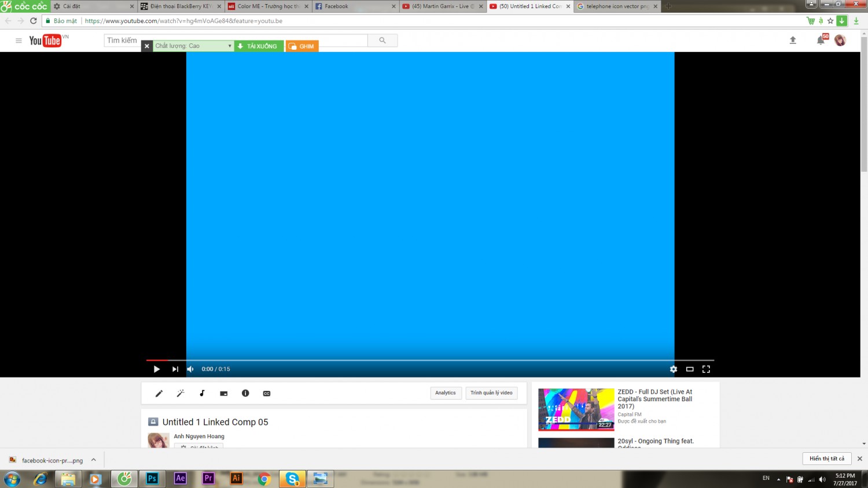Switch to the telephone icon vector tab
The image size is (868, 488).
(617, 6)
